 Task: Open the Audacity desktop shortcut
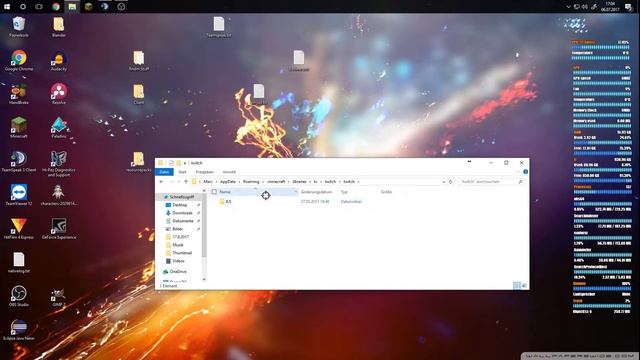point(59,61)
